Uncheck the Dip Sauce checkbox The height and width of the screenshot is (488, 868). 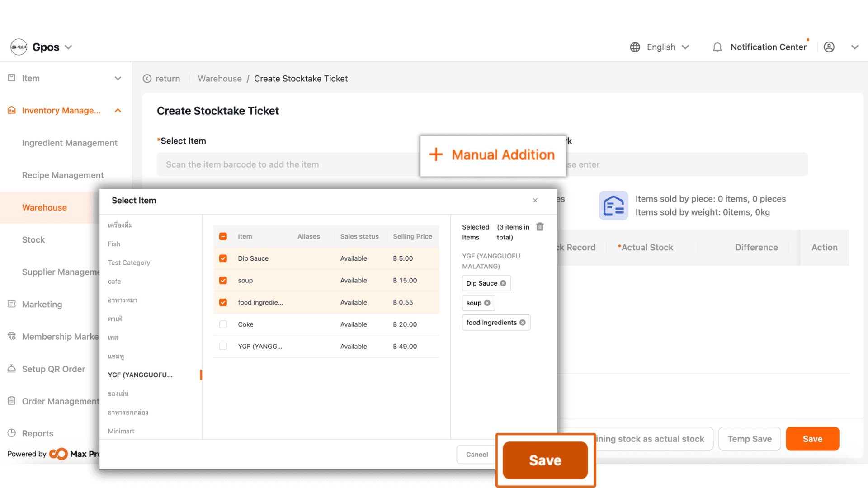tap(223, 258)
